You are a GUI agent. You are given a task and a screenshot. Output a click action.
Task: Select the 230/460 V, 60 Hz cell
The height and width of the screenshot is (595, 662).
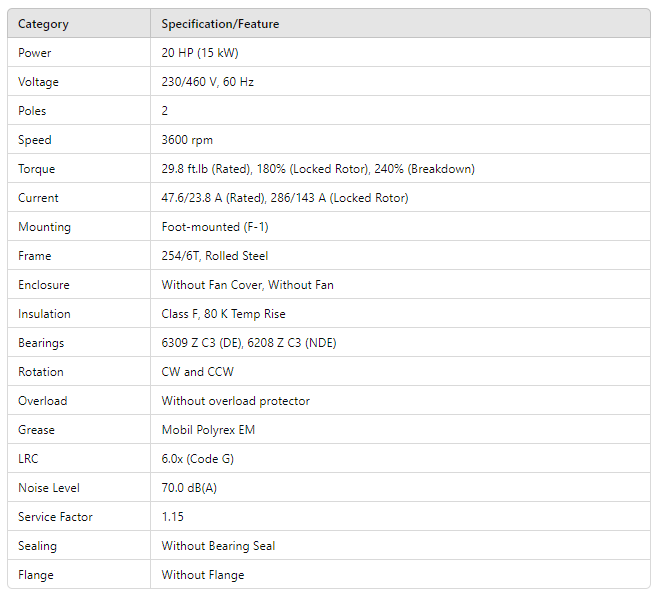pyautogui.click(x=208, y=82)
